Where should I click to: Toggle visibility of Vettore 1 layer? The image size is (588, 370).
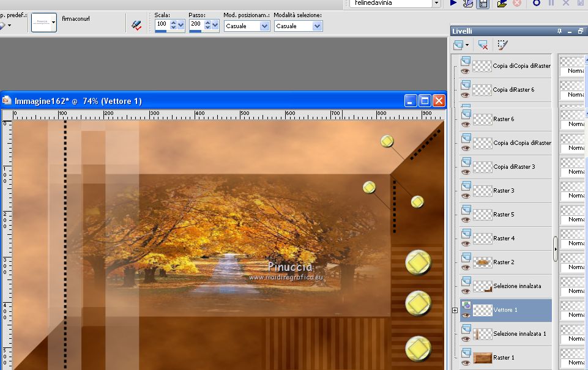(466, 314)
